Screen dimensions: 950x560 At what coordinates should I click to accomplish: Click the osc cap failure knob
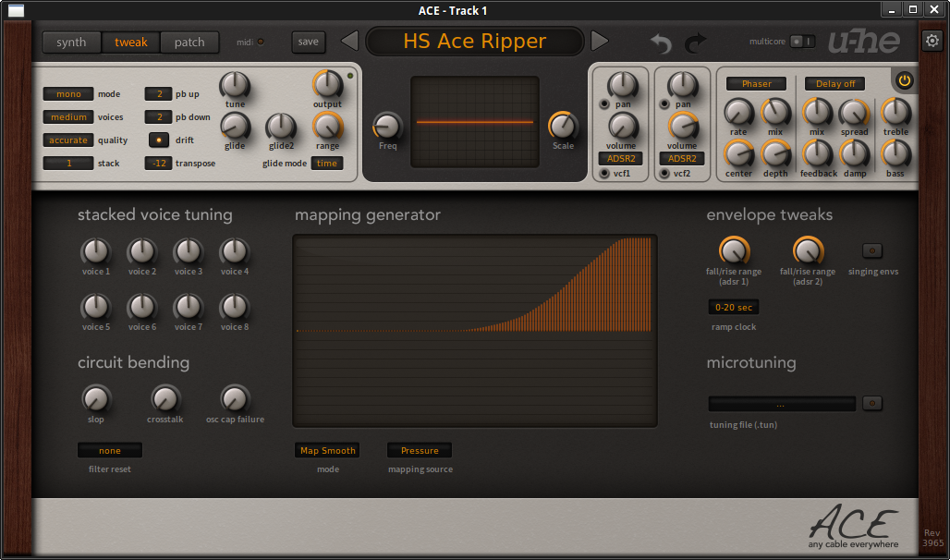tap(235, 399)
